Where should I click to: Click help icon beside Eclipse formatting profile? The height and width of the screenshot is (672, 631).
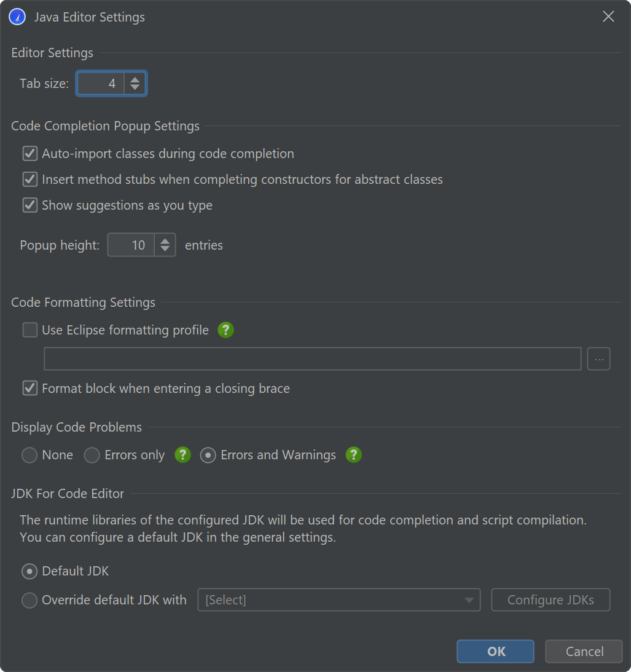coord(226,330)
